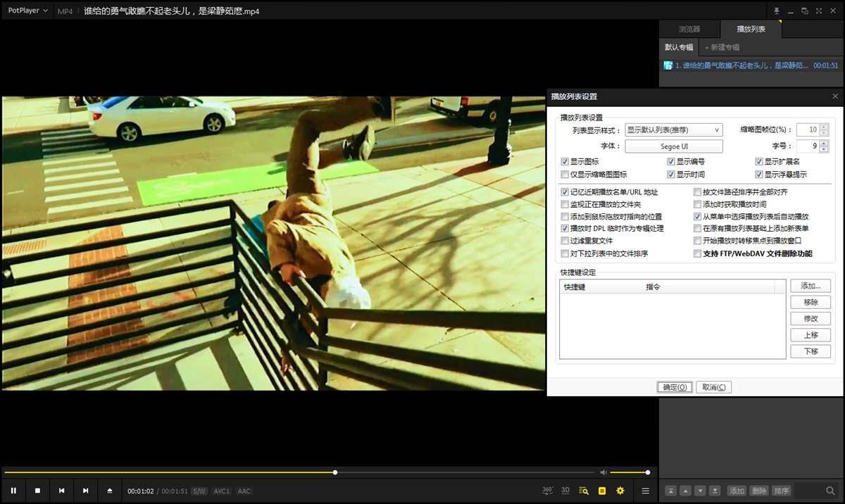This screenshot has height=504, width=845.
Task: Pause the video with the pause button
Action: click(x=13, y=491)
